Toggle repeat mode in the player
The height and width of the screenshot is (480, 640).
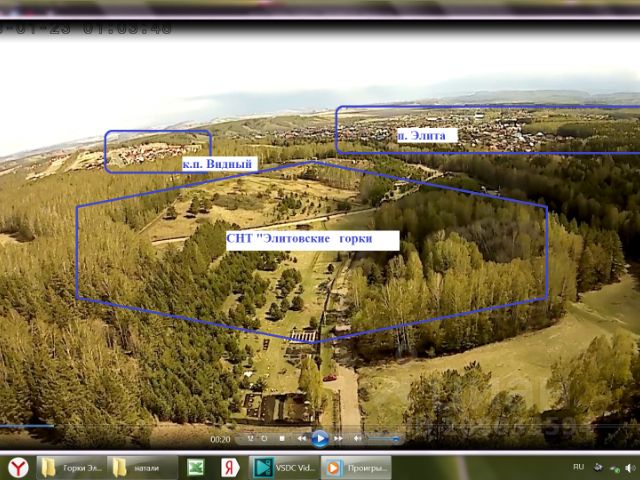[x=264, y=438]
